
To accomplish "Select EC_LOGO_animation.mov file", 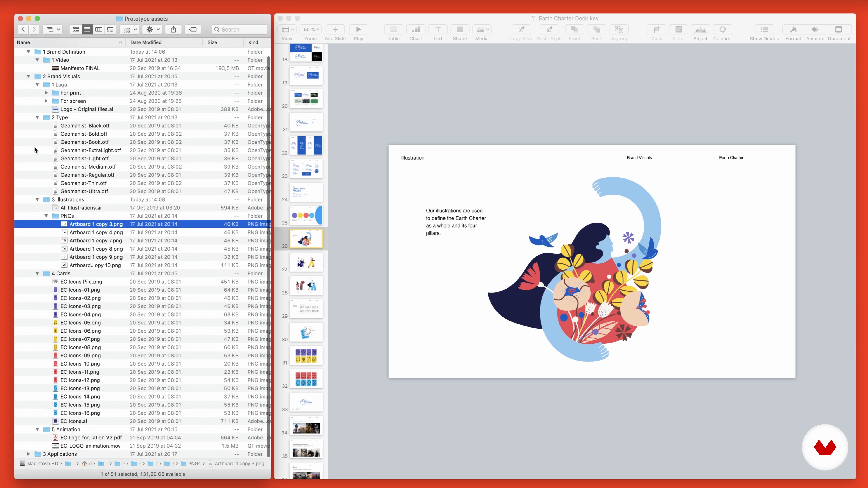I will point(143,446).
